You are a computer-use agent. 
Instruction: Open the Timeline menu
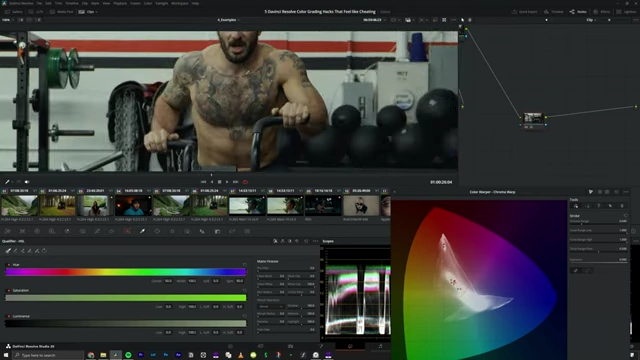coord(72,3)
